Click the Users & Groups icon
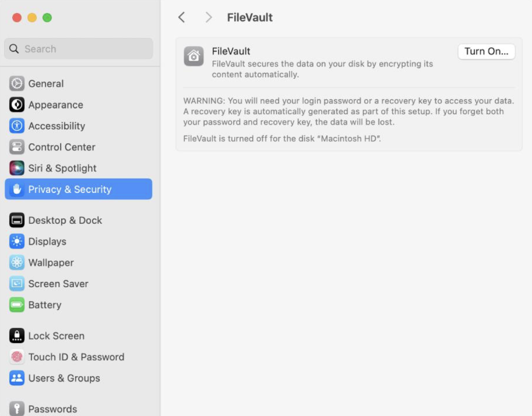This screenshot has height=416, width=532. point(17,378)
